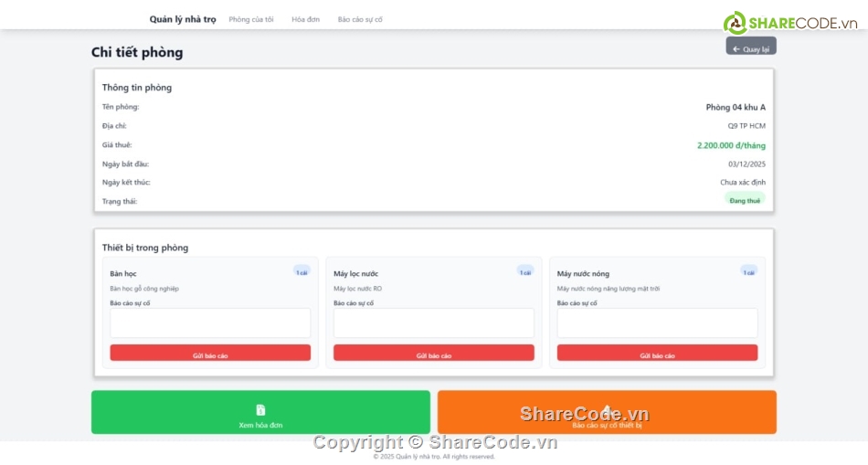Click the description Máy nước nóng năng lượng mặt trời
This screenshot has height=465, width=868.
click(609, 289)
